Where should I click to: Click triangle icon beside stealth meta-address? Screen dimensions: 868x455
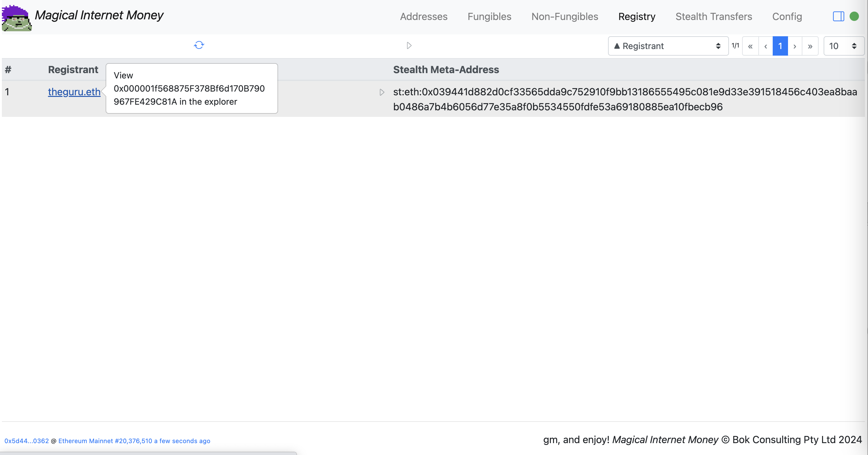coord(382,92)
